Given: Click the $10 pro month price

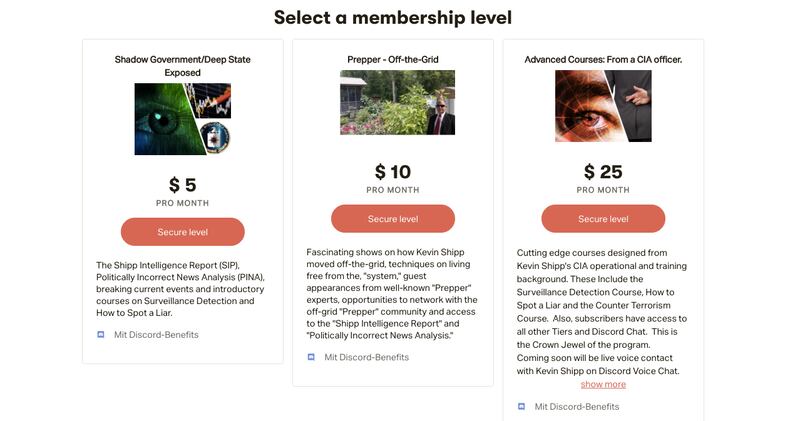Looking at the screenshot, I should click(393, 172).
